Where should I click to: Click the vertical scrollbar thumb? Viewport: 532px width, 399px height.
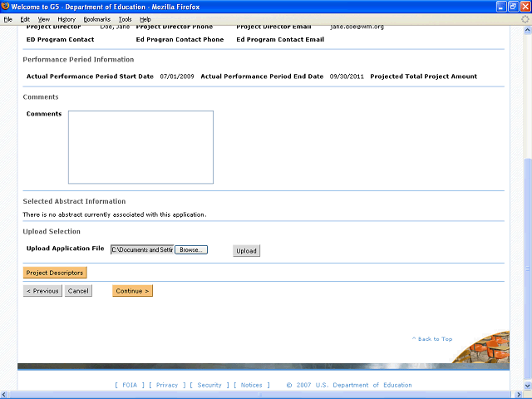[528, 268]
